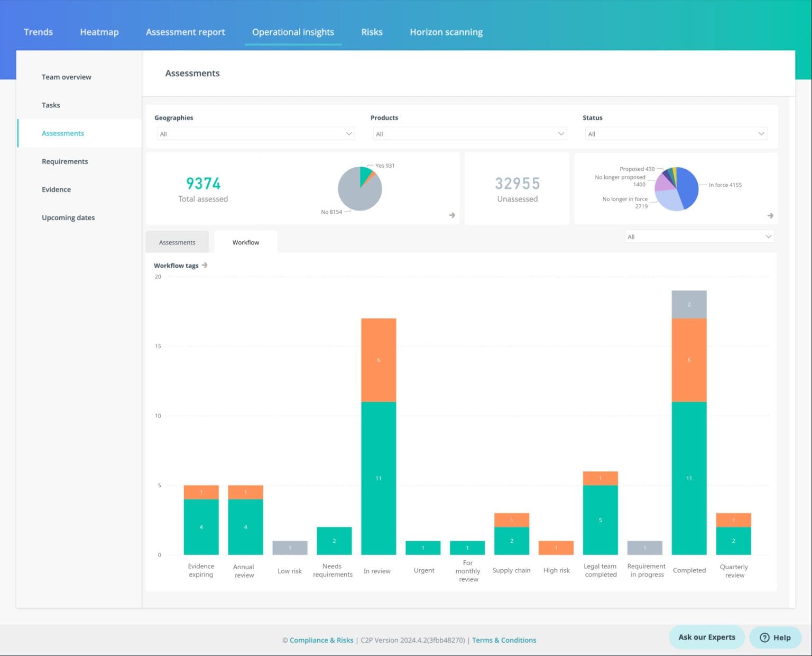Switch to the Heatmap tab

(99, 32)
